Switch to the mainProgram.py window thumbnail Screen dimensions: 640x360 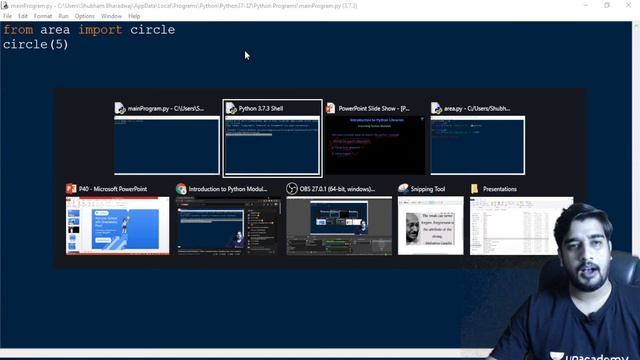(x=167, y=145)
